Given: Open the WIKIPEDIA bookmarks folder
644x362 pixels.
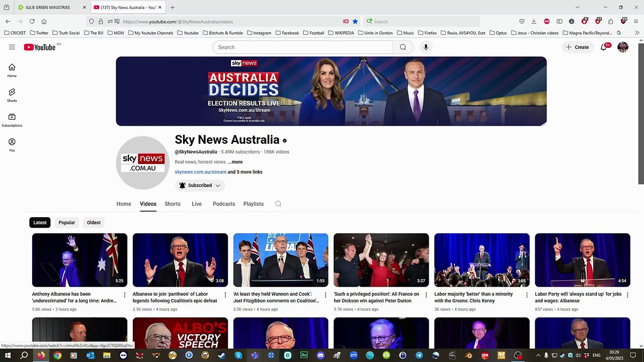Looking at the screenshot, I should 341,33.
